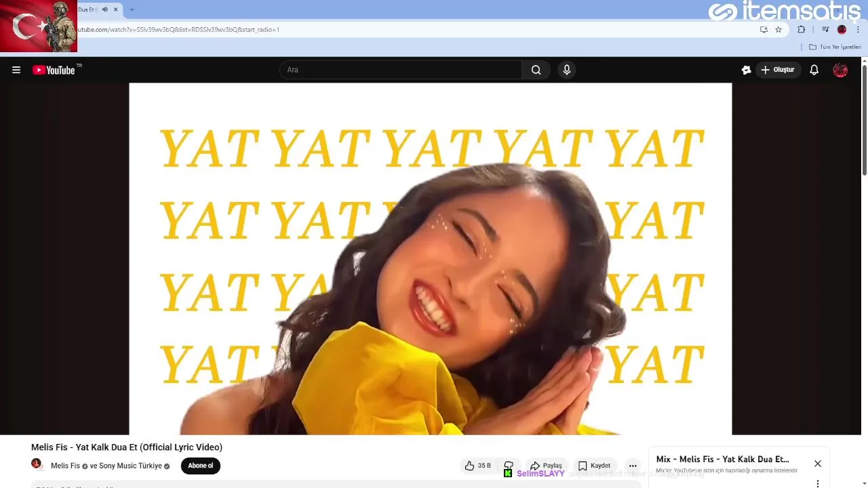This screenshot has width=868, height=488.
Task: Open the Tüm Yer İşaretleri bookmarks folder
Action: [835, 47]
